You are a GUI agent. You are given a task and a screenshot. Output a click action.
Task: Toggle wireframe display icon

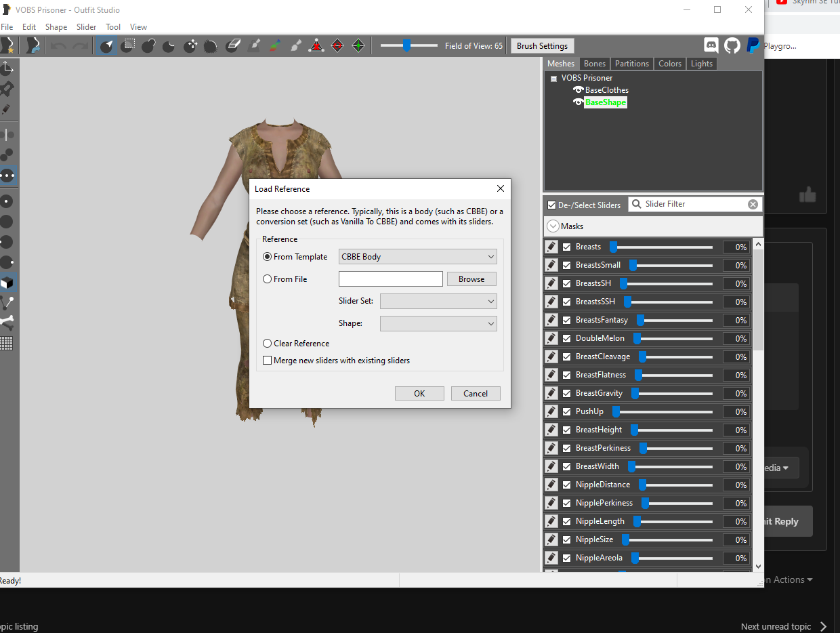point(7,303)
